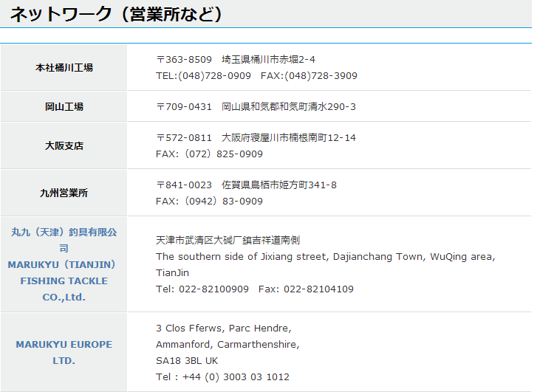Select the ネットワーク（営業所など）heading

coord(117,15)
